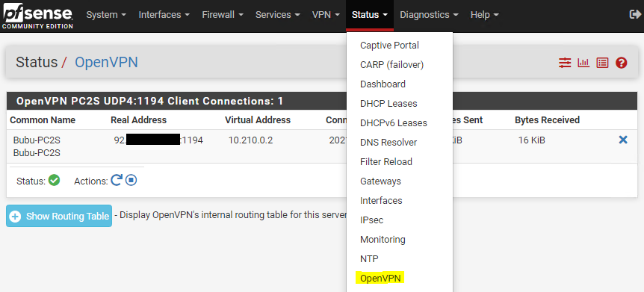644x292 pixels.
Task: Select DHCP Leases in Status menu
Action: 388,104
